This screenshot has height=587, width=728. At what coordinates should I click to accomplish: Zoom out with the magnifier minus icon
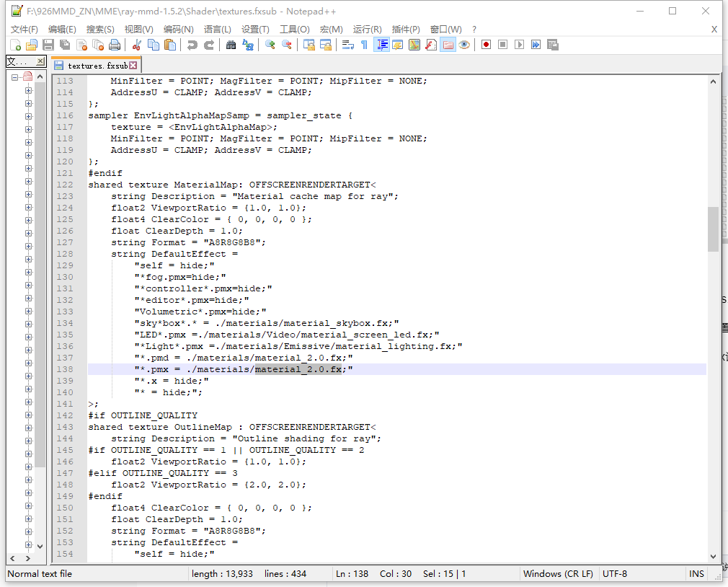(287, 45)
